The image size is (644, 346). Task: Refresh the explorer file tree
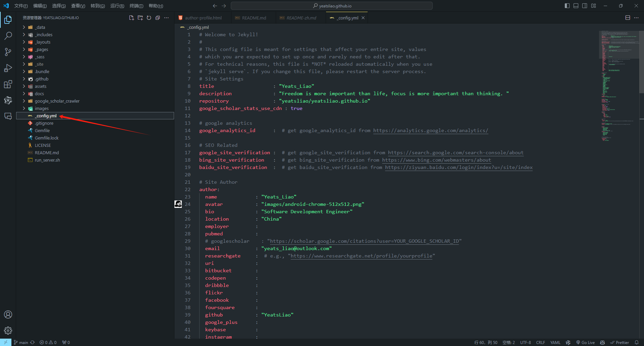[149, 18]
